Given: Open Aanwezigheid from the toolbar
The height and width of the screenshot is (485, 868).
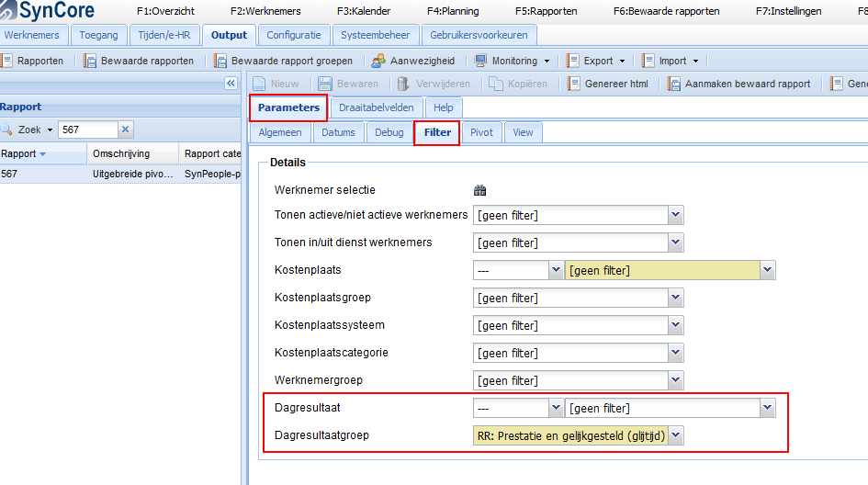Looking at the screenshot, I should (x=412, y=61).
